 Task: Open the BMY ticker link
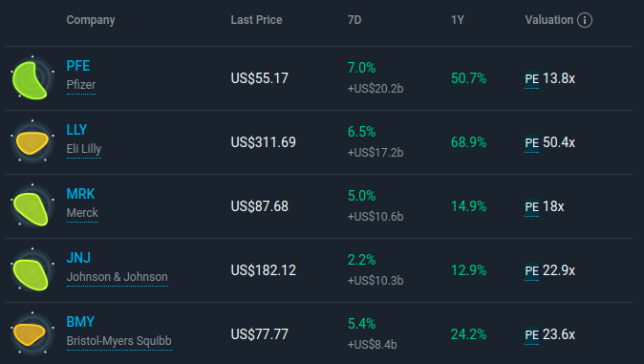point(80,322)
